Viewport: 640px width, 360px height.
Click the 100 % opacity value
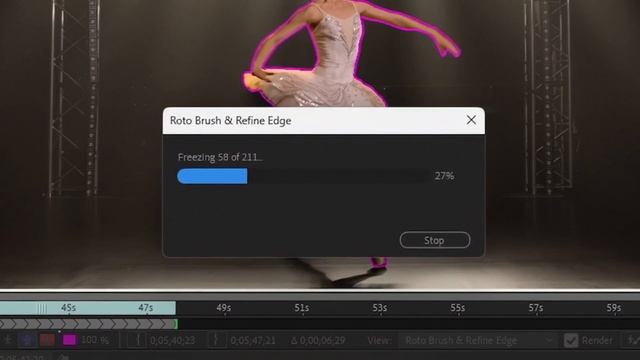95,340
